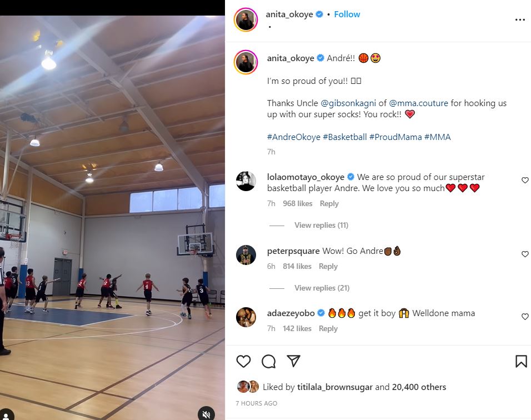The width and height of the screenshot is (531, 420).
Task: Like peterpsquare's comment heart
Action: pyautogui.click(x=525, y=254)
